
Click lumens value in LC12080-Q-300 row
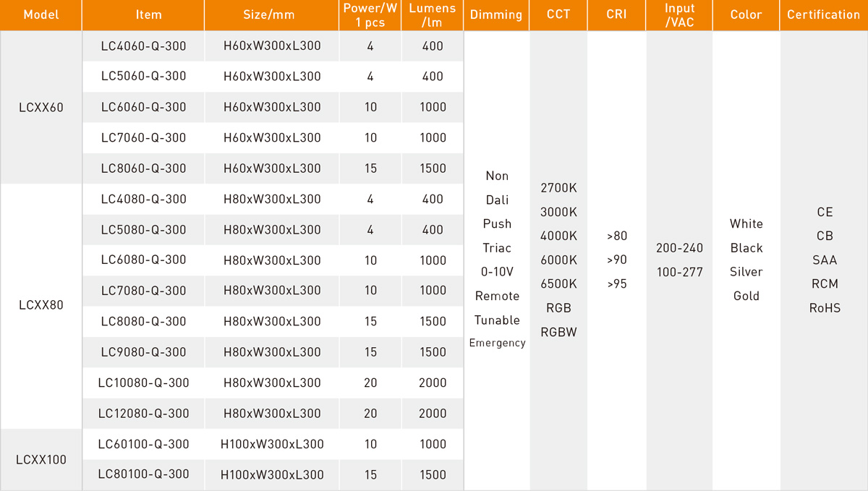pos(433,414)
